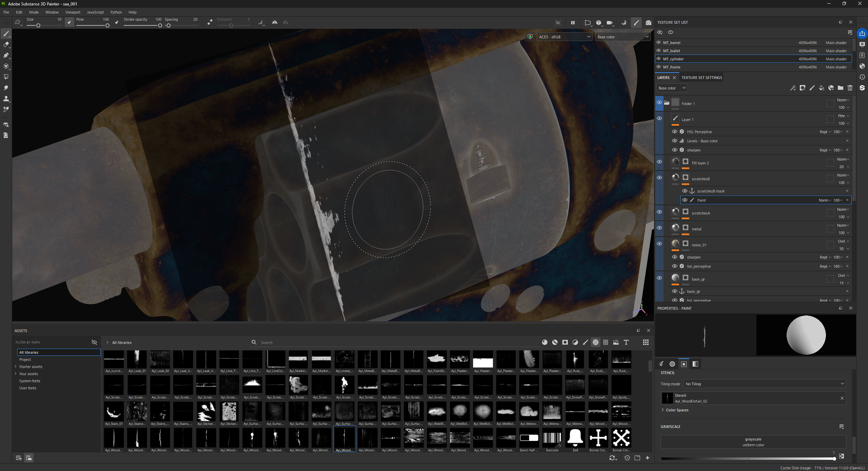
Task: Open the ACES - sRGB dropdown
Action: (564, 37)
